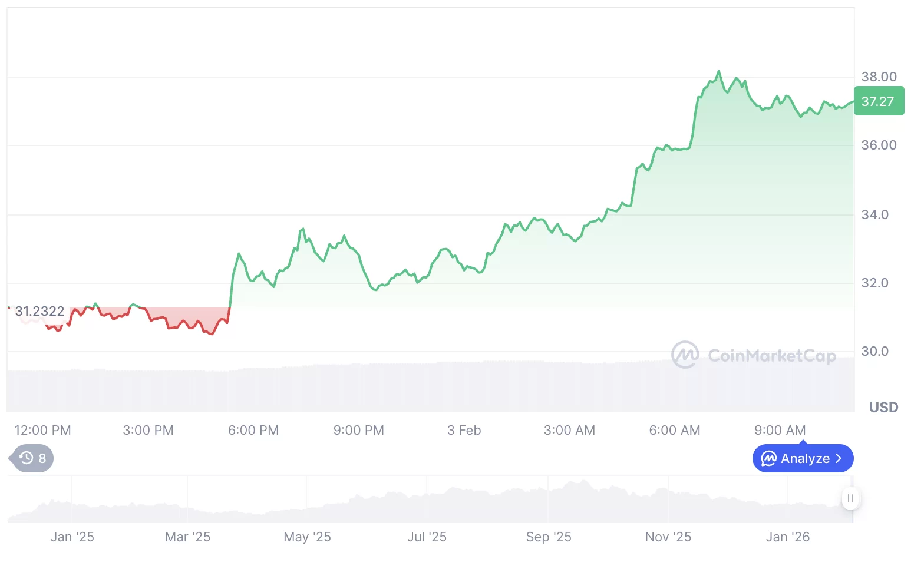Expand the chevron arrow in the Analyze button
The width and height of the screenshot is (924, 569).
(x=839, y=458)
